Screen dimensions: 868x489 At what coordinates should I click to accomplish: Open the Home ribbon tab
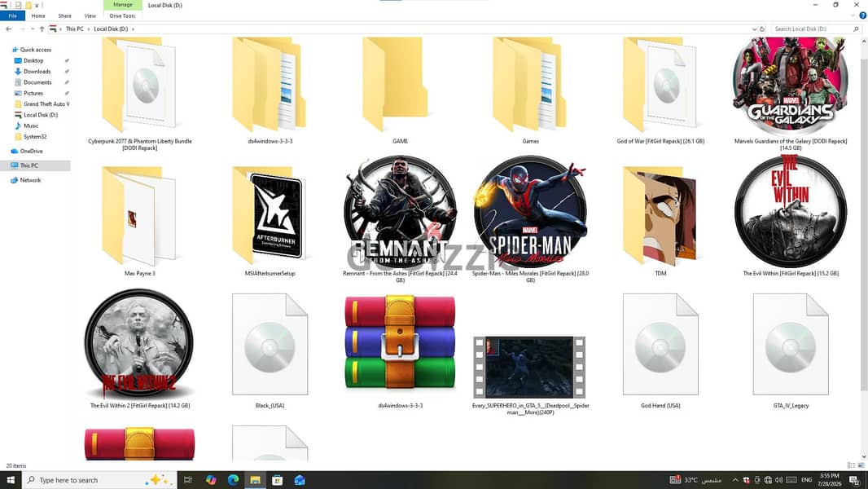pos(38,16)
